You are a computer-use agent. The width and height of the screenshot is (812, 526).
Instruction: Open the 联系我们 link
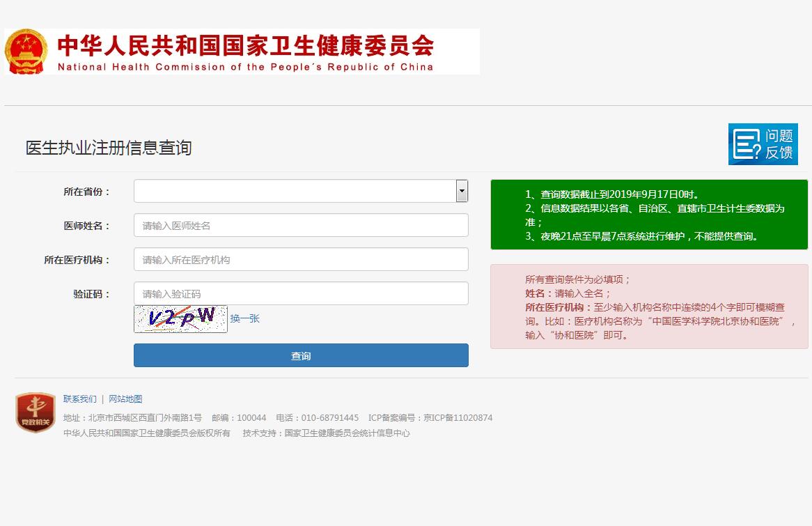point(80,399)
